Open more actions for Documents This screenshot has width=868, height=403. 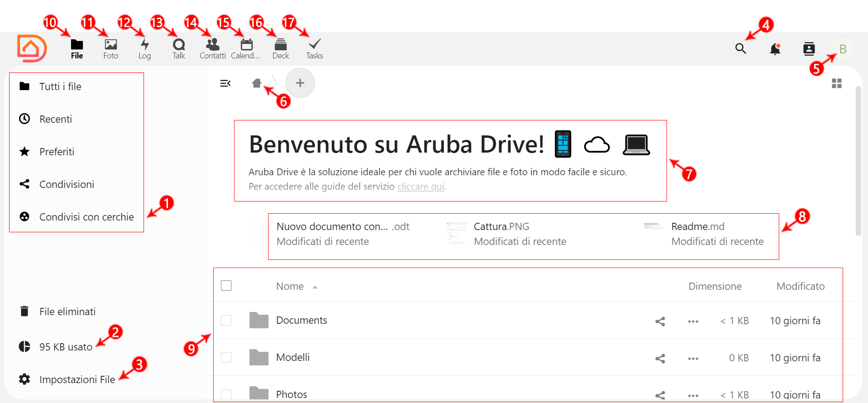pyautogui.click(x=693, y=321)
